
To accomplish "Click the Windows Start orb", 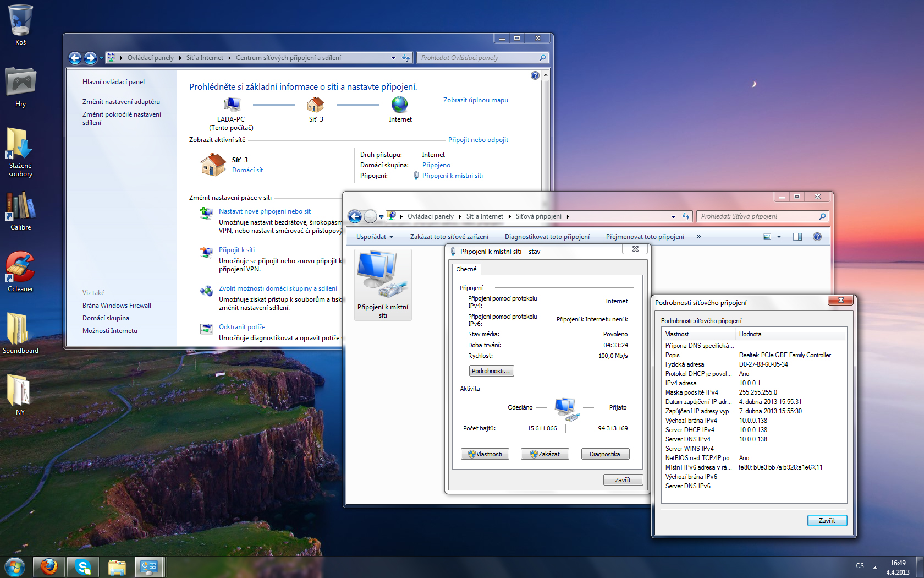I will point(15,566).
